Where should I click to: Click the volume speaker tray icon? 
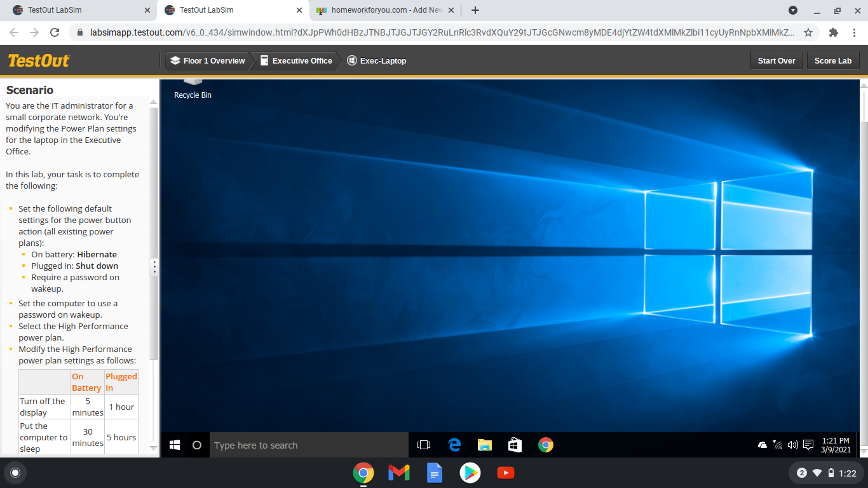point(792,445)
